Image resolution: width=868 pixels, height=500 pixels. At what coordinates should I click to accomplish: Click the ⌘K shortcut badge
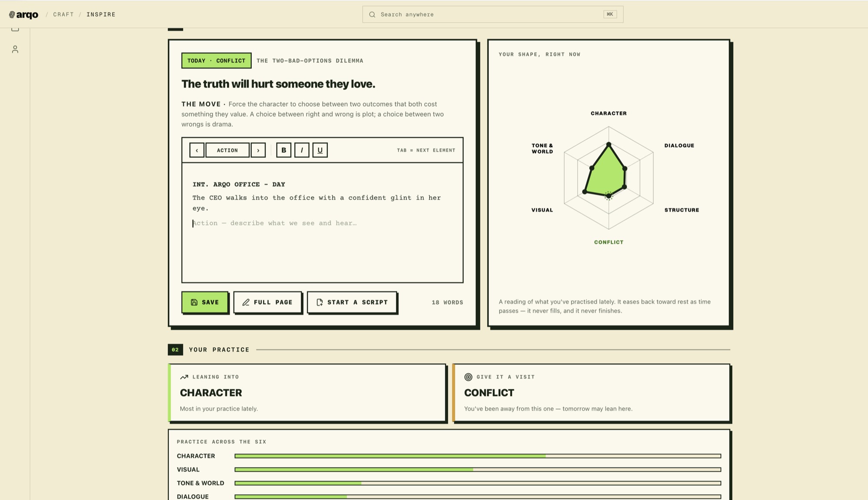pyautogui.click(x=610, y=15)
